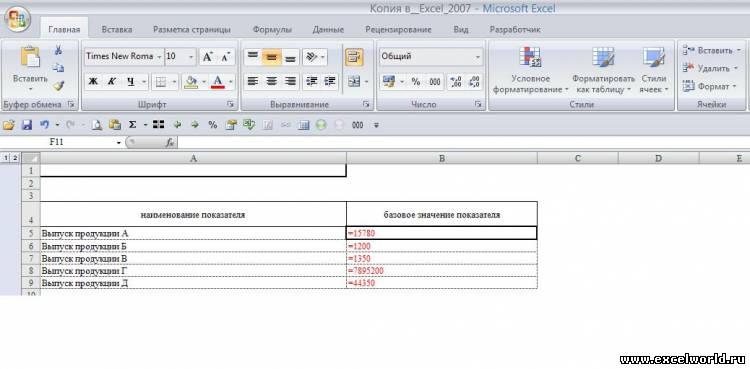Toggle wrap text button
Screen dimensions: 750x369
click(x=354, y=57)
